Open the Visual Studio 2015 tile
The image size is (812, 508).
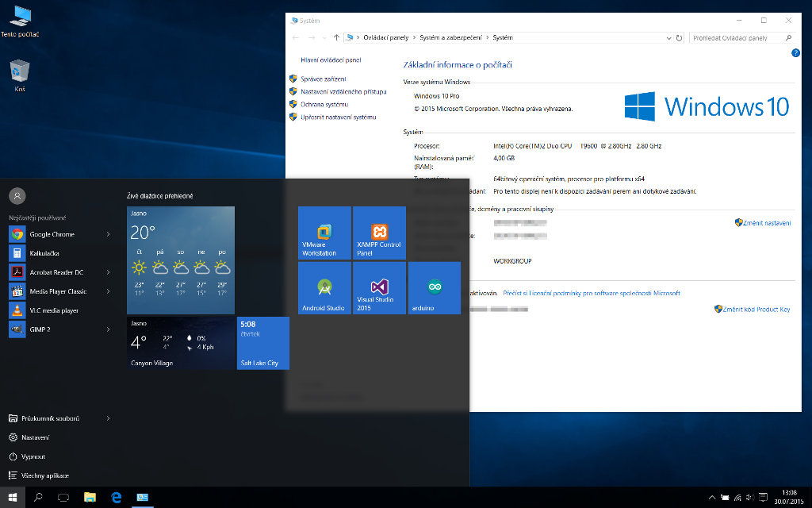tap(379, 287)
